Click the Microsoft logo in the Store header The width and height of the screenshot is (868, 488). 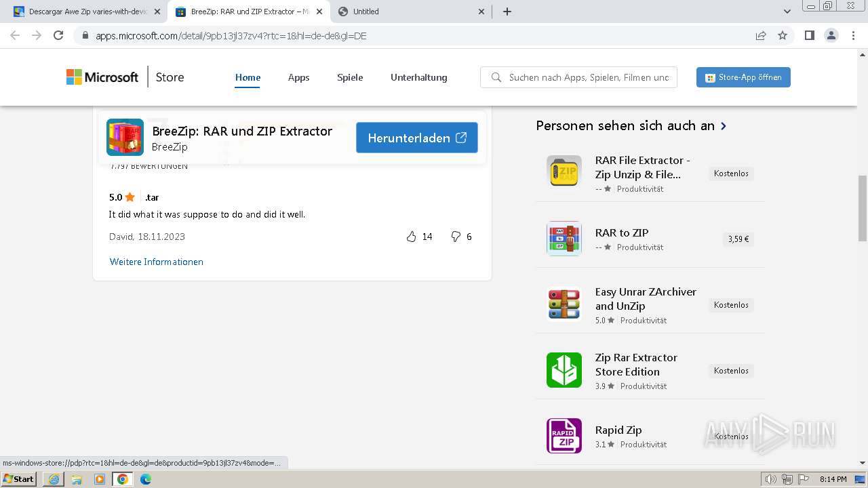(102, 77)
